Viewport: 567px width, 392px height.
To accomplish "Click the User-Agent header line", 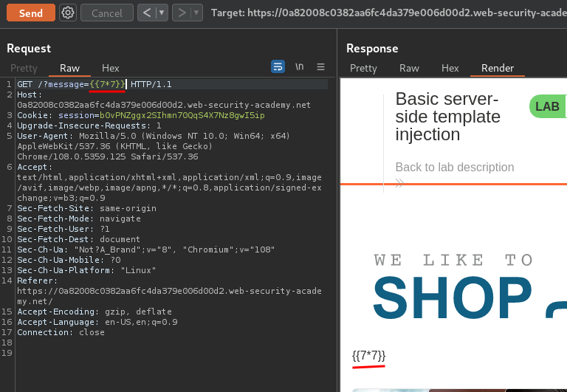I will coord(154,146).
